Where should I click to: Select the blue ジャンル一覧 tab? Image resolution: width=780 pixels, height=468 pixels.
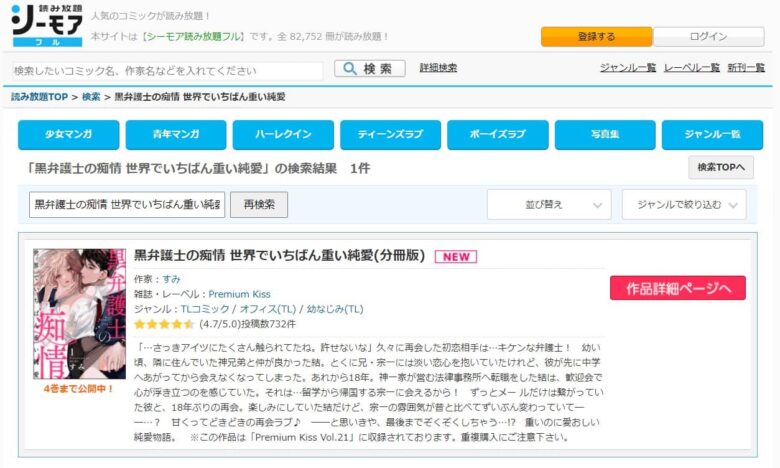[712, 134]
